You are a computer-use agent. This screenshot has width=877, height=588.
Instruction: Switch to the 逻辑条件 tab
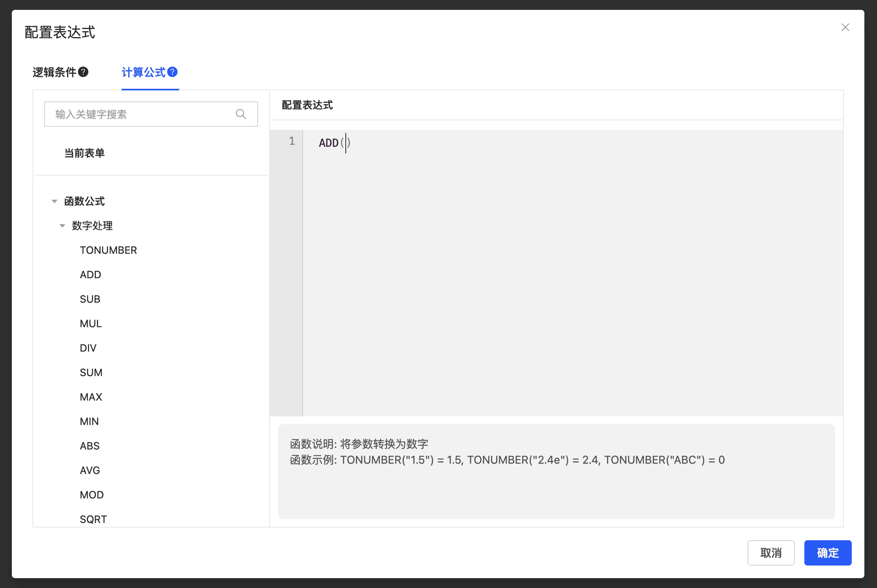click(54, 73)
